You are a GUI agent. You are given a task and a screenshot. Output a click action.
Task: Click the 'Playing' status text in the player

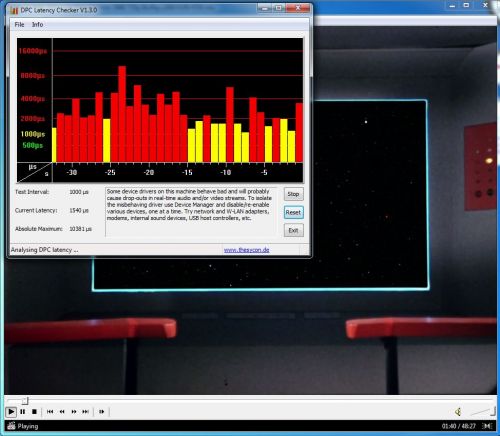[x=28, y=426]
